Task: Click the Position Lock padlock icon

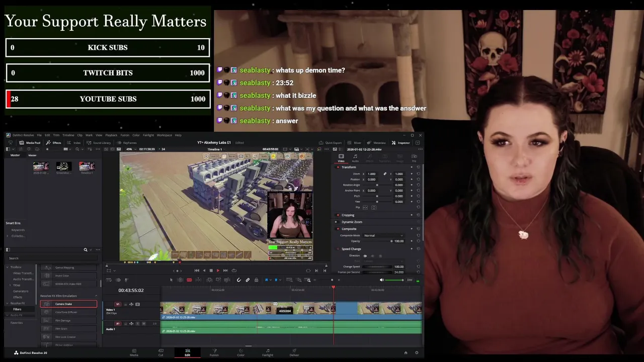Action: pyautogui.click(x=256, y=280)
